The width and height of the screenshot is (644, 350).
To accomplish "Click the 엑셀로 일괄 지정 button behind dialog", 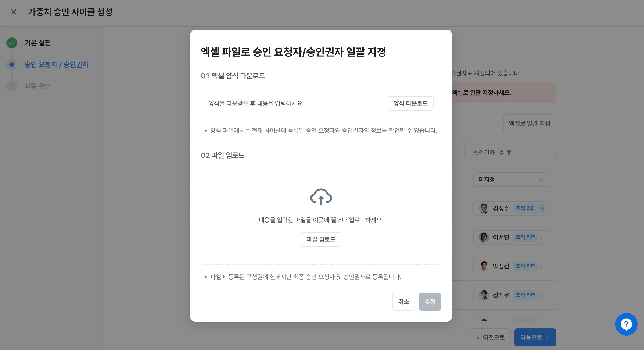I will (530, 123).
